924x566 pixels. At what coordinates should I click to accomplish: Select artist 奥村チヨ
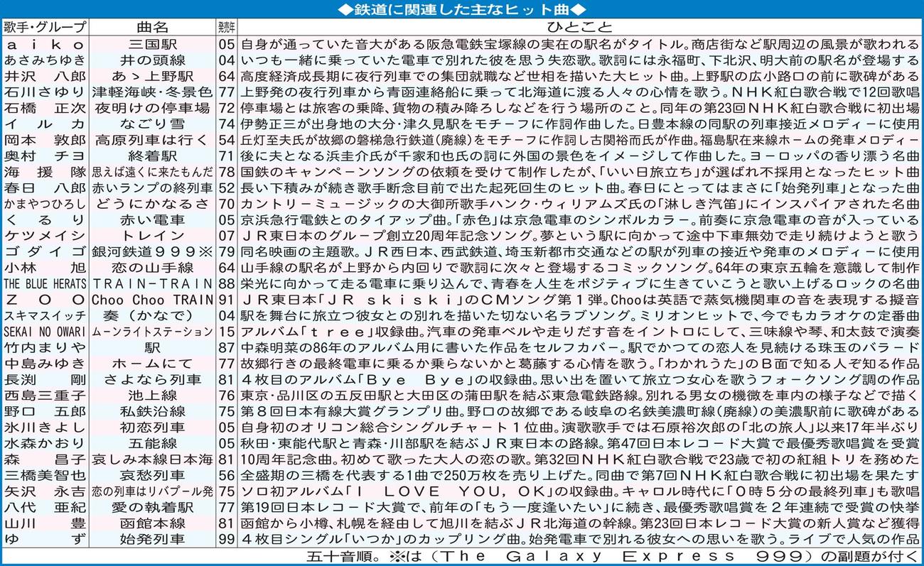[45, 156]
